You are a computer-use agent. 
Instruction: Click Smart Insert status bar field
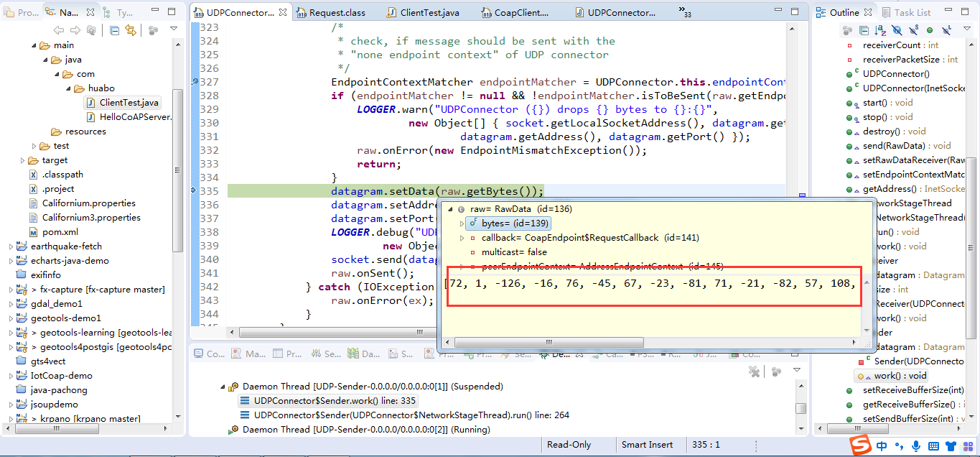(x=647, y=445)
